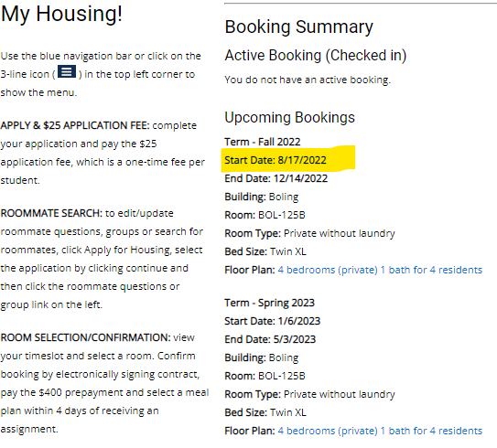This screenshot has width=497, height=448.
Task: Click the My Housing! heading
Action: pyautogui.click(x=61, y=14)
